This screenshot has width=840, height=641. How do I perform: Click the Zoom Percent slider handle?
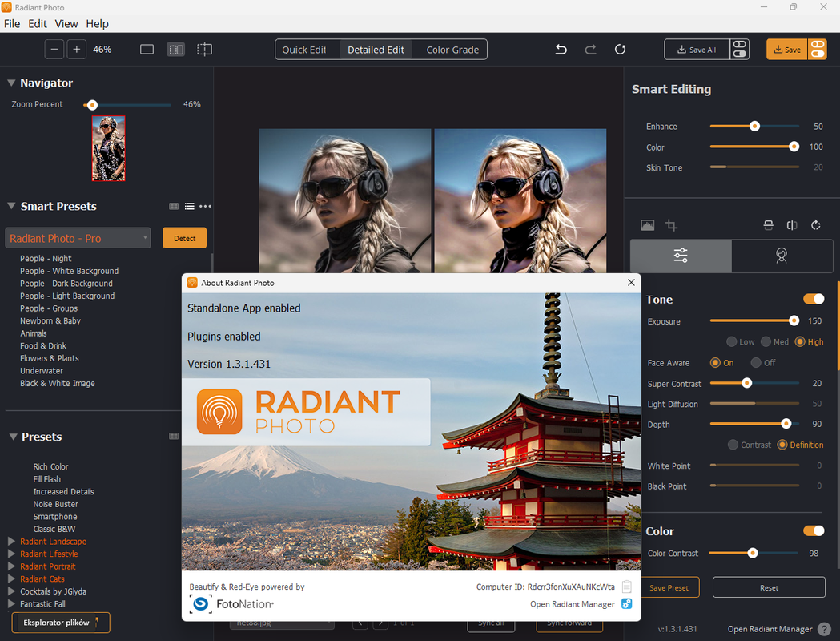92,105
